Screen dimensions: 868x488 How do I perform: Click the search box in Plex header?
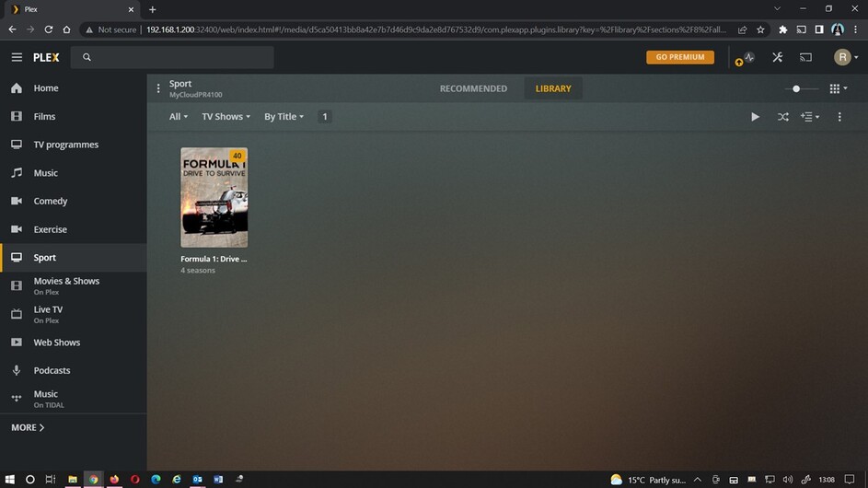coord(172,57)
